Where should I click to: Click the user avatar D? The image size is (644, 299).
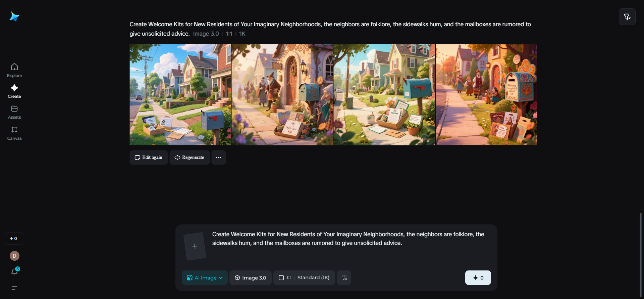(x=14, y=256)
